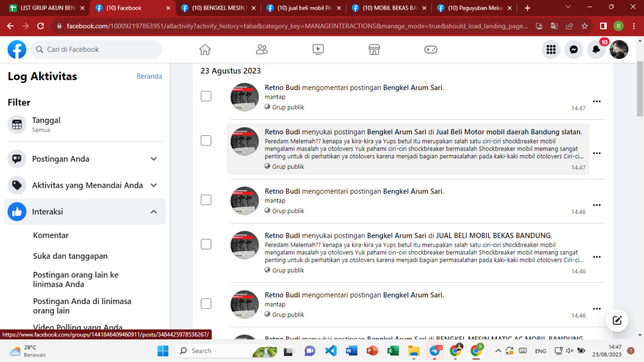Screen dimensions: 644x362
Task: Go back with Chrome's back arrow
Action: pos(11,26)
